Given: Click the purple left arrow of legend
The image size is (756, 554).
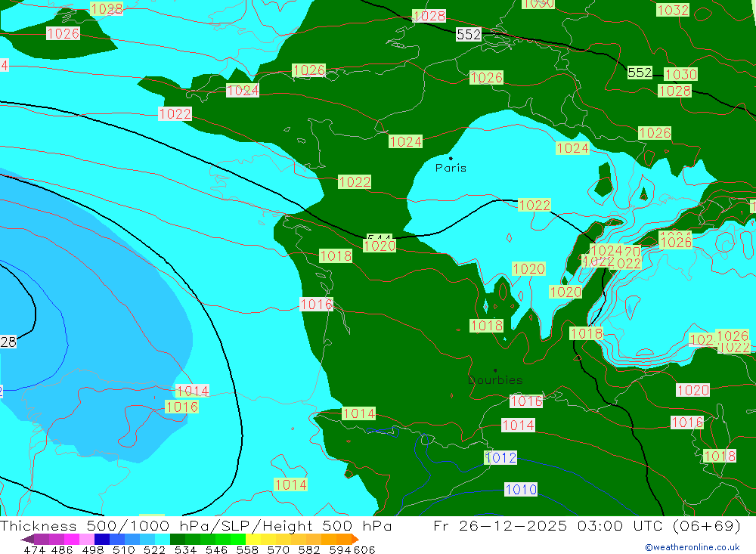Looking at the screenshot, I should tap(27, 539).
